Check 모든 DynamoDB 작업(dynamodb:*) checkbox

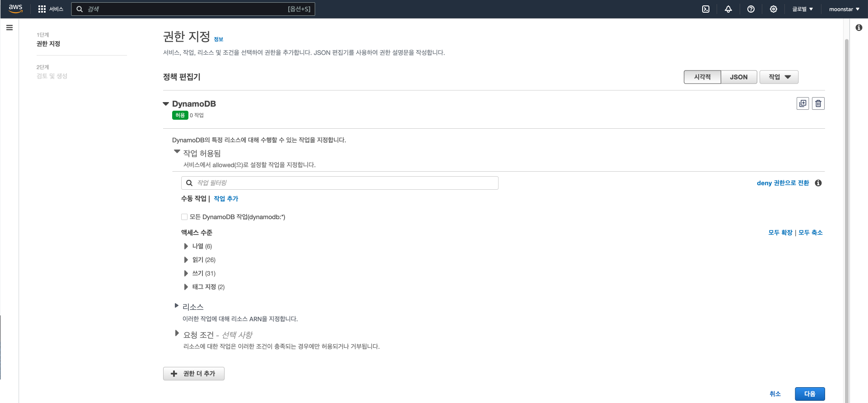184,217
